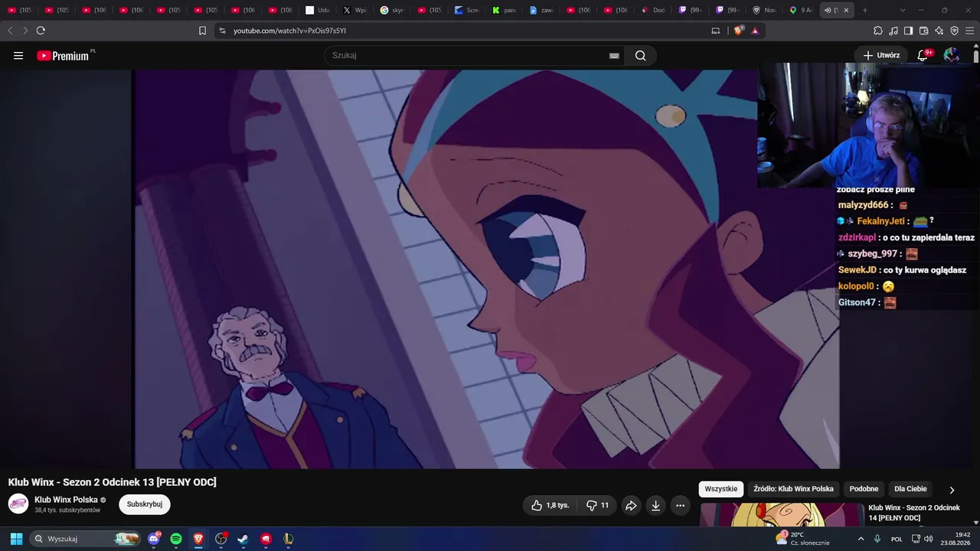This screenshot has width=980, height=551.
Task: Open the Brave Wallet icon
Action: click(x=923, y=31)
